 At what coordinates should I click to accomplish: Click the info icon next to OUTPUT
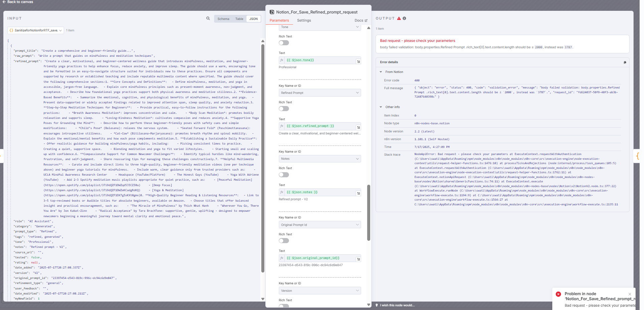click(x=404, y=19)
